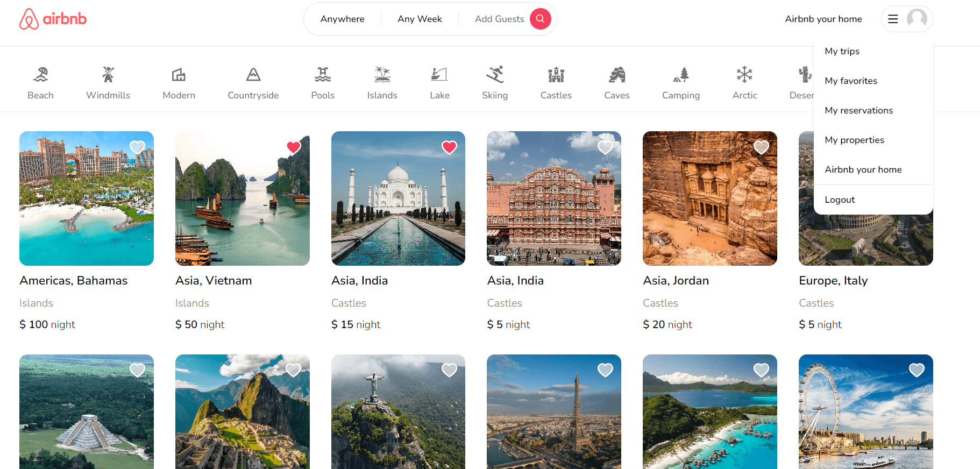Screen dimensions: 980x469
Task: Open the Vietnam bay photo
Action: point(243,198)
